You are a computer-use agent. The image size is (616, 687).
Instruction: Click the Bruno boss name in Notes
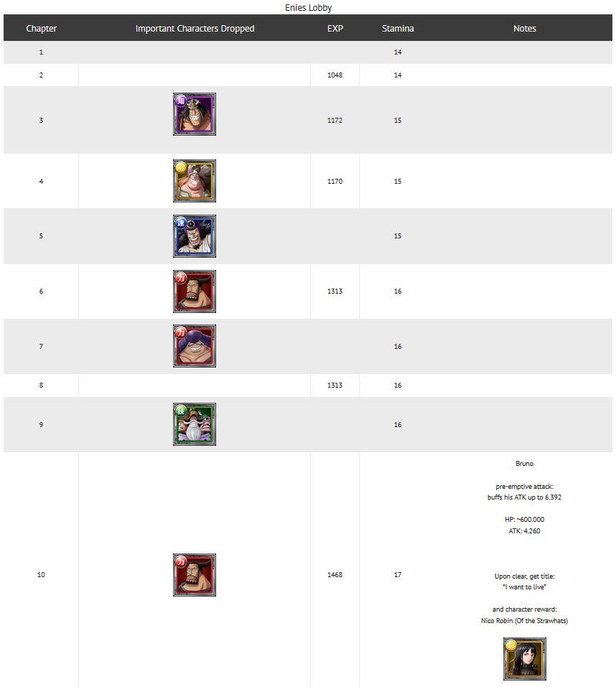point(524,464)
